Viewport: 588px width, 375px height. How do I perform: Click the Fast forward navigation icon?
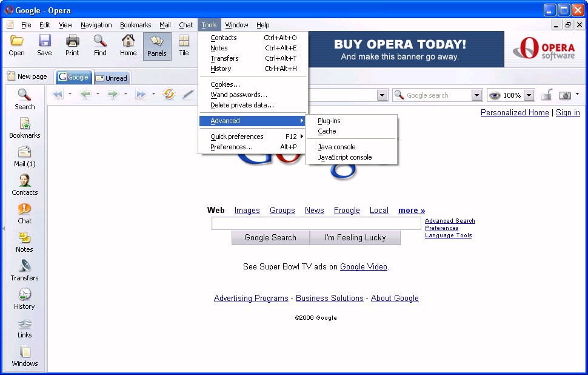[141, 94]
